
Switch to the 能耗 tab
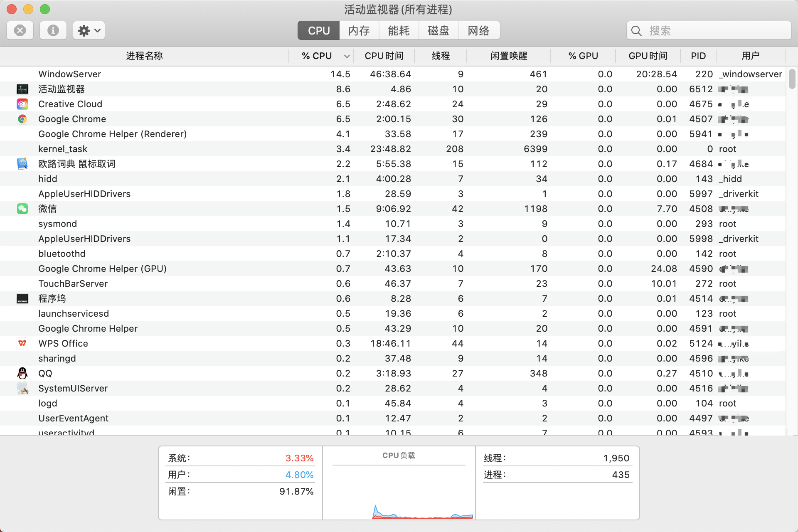[399, 30]
